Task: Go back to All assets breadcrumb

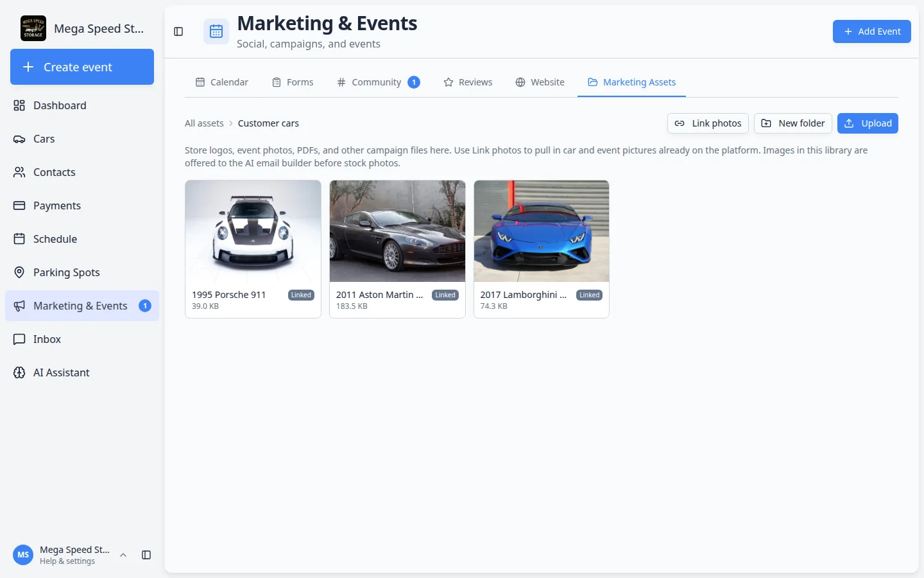Action: click(204, 123)
